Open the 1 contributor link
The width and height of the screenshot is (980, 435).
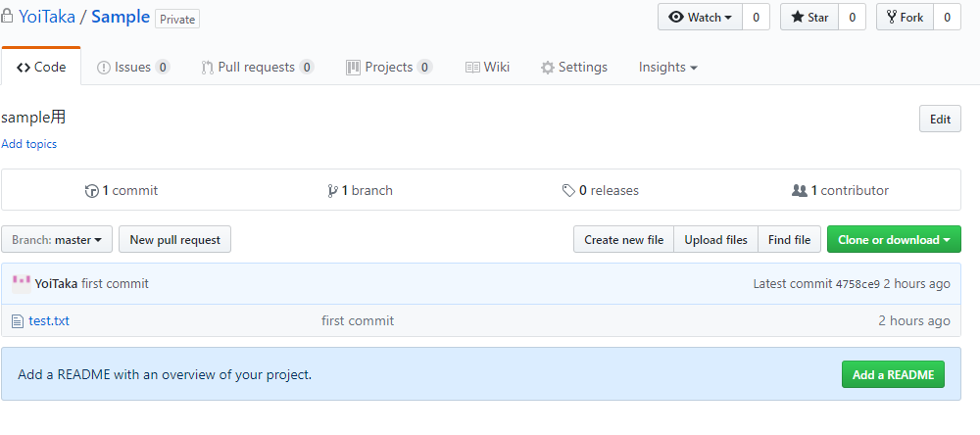(x=840, y=190)
